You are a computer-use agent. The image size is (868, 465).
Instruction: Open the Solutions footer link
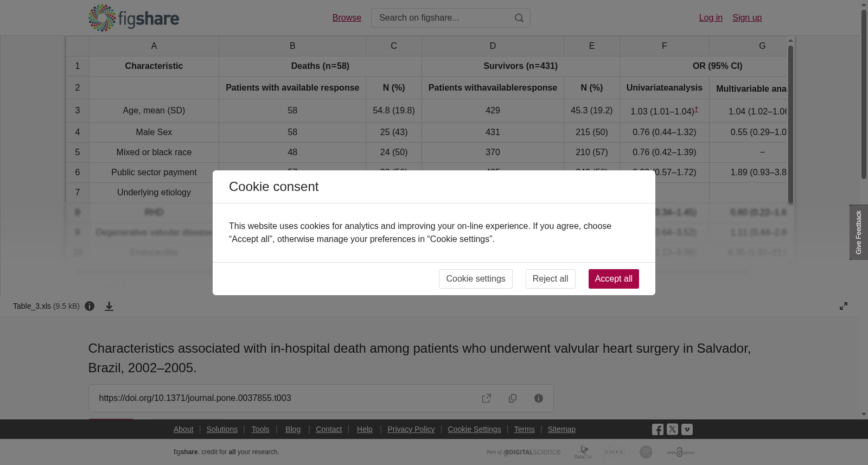click(222, 429)
